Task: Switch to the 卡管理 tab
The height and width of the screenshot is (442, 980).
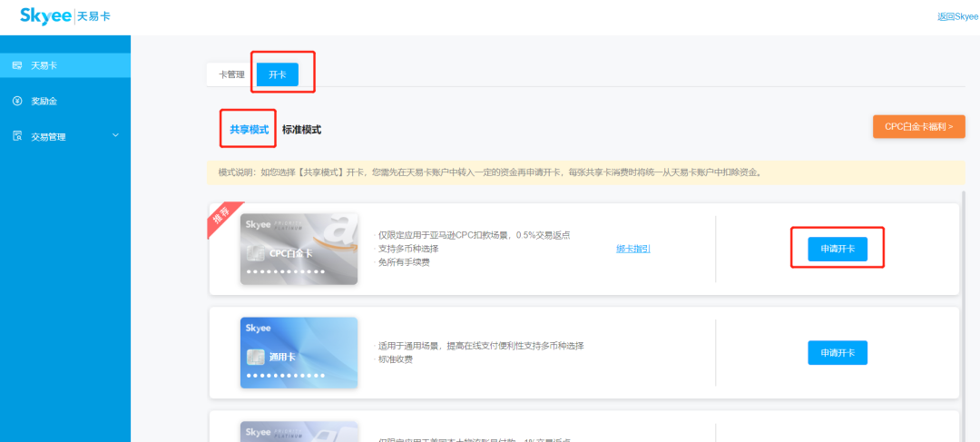Action: [231, 74]
